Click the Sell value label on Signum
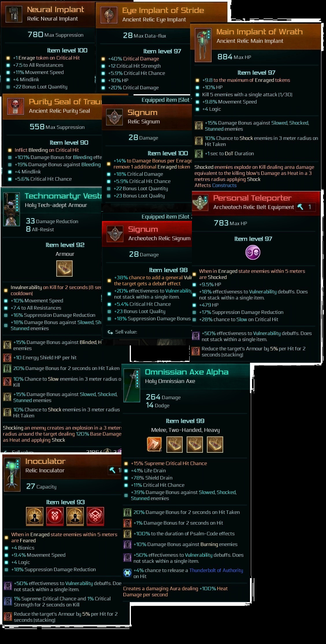 tap(126, 332)
